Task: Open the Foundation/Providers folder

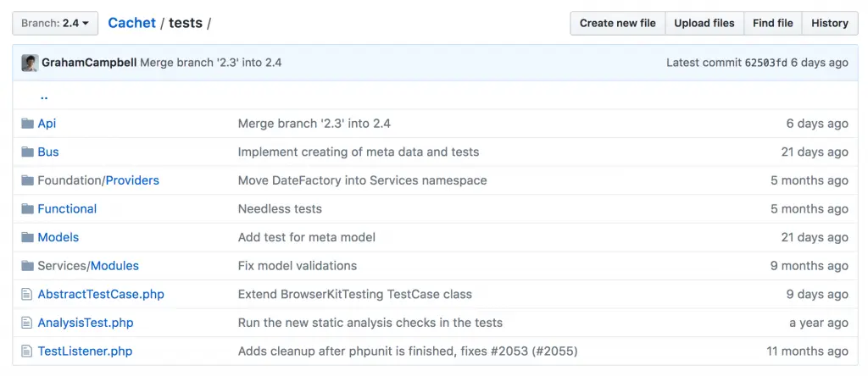Action: (x=131, y=180)
